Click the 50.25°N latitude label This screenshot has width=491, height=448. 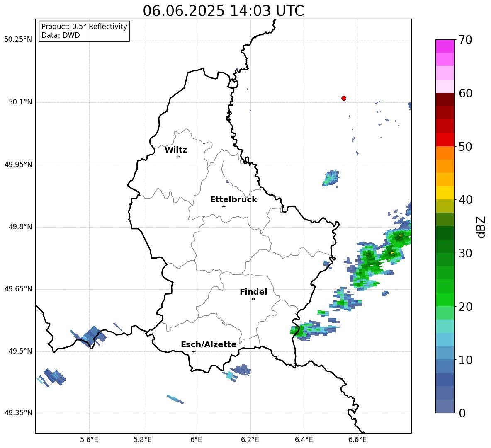(18, 40)
